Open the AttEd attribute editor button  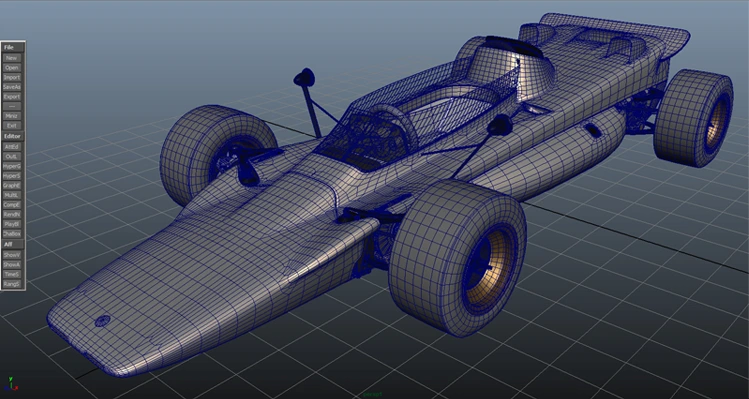[x=11, y=147]
